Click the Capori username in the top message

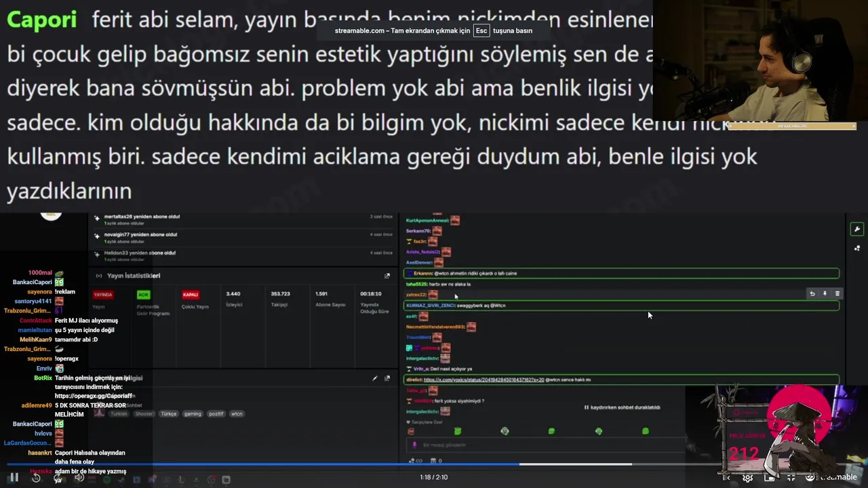coord(41,19)
